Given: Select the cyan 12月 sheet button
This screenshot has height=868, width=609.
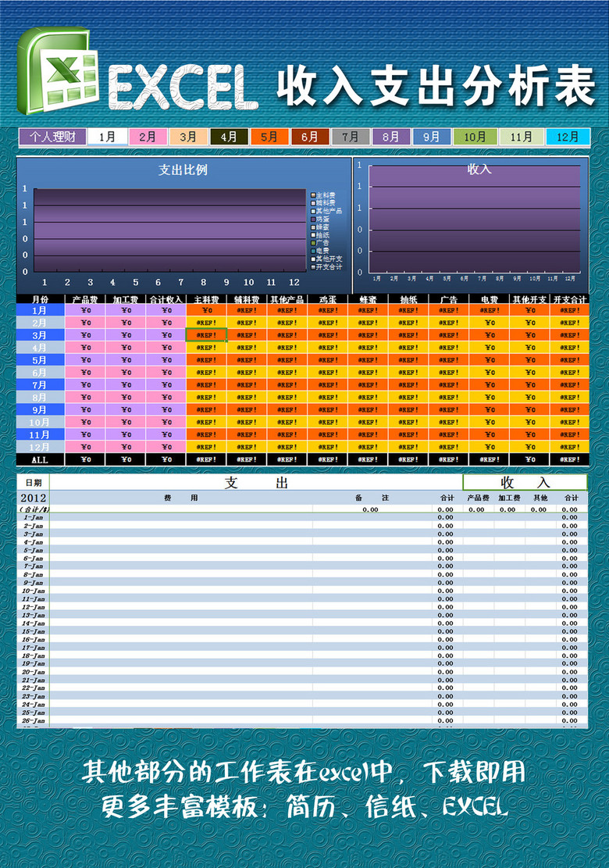Looking at the screenshot, I should coord(568,137).
